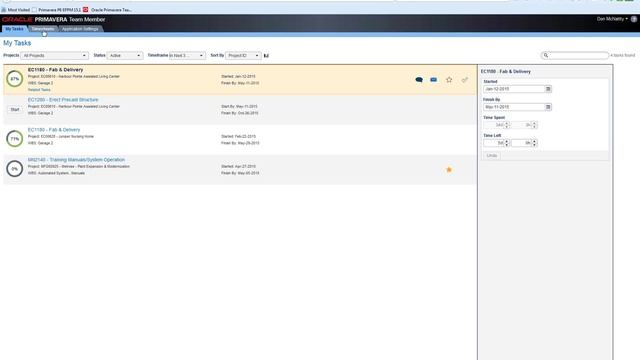The width and height of the screenshot is (640, 360).
Task: Open Primavera P6 EPPM 15.1 bookmark
Action: 56,9
